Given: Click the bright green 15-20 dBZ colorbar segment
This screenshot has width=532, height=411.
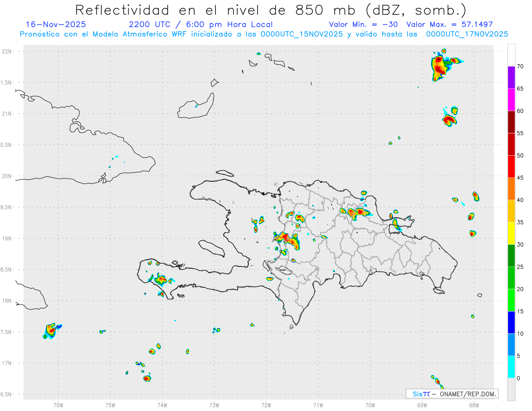Looking at the screenshot, I should 511,300.
